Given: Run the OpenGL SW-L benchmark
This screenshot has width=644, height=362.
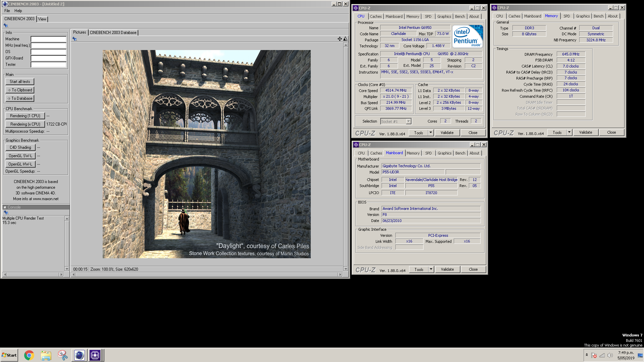Looking at the screenshot, I should 20,156.
